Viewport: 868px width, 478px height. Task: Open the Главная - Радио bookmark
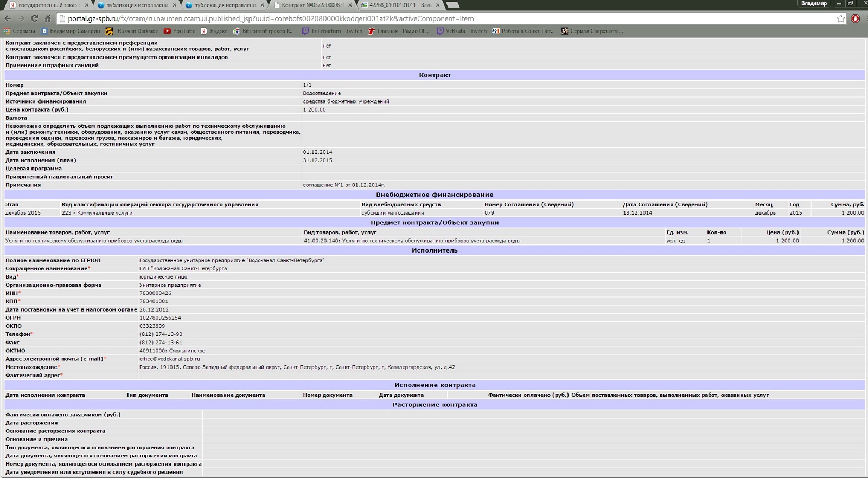coord(399,31)
